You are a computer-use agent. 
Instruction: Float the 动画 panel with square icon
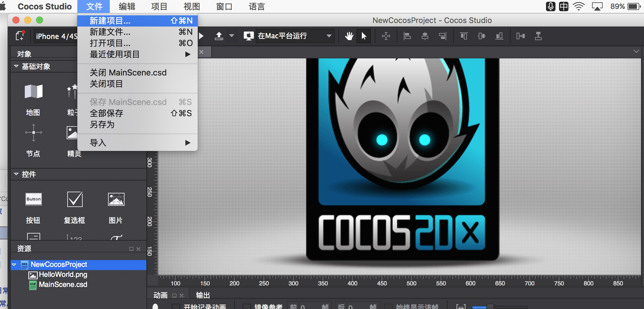[174, 295]
